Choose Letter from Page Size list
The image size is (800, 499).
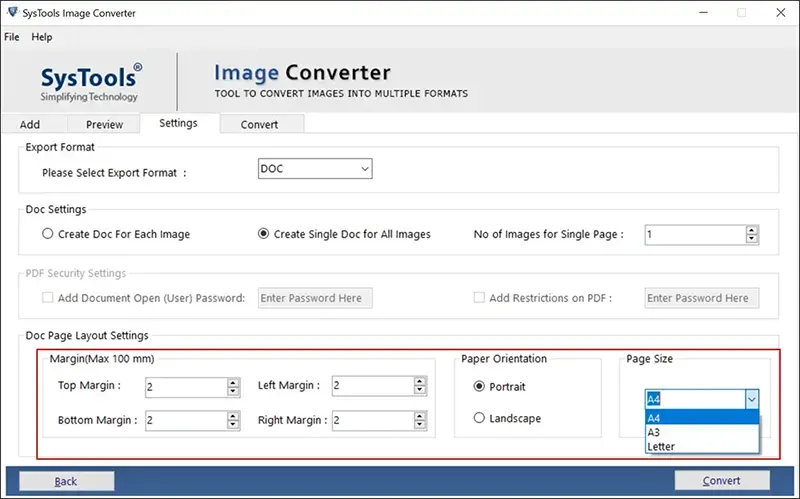click(702, 446)
